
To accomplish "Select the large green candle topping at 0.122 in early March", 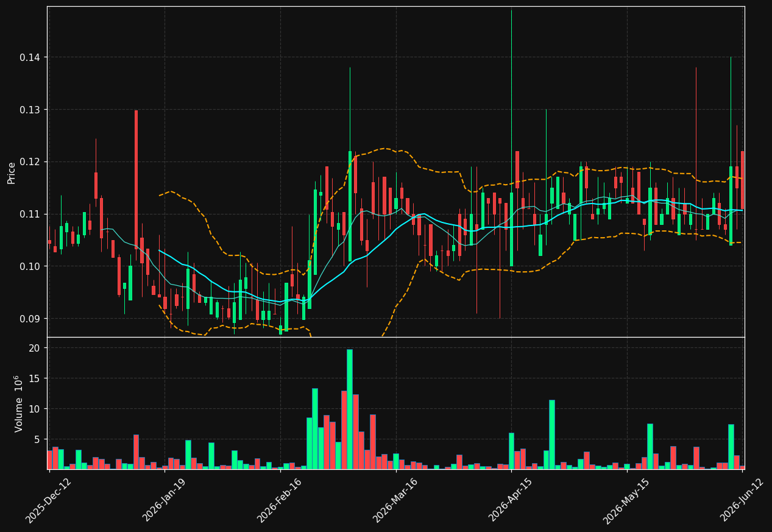I will pos(350,206).
